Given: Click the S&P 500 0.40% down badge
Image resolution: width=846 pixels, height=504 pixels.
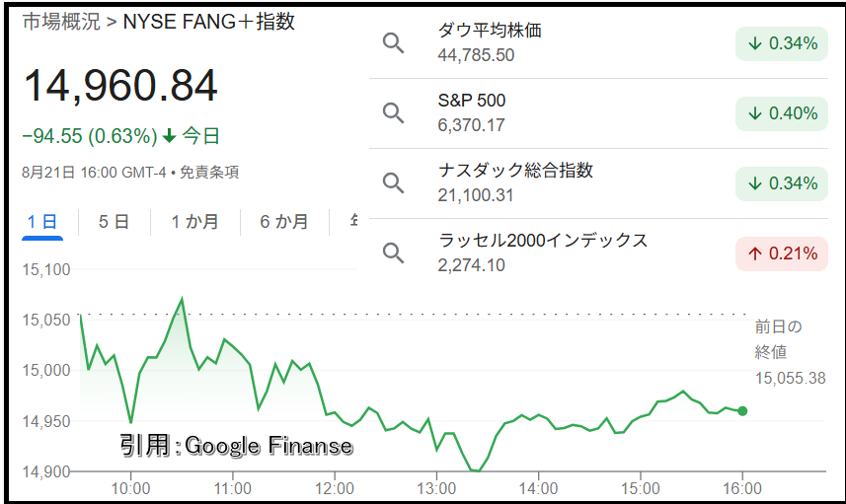Looking at the screenshot, I should [x=782, y=113].
